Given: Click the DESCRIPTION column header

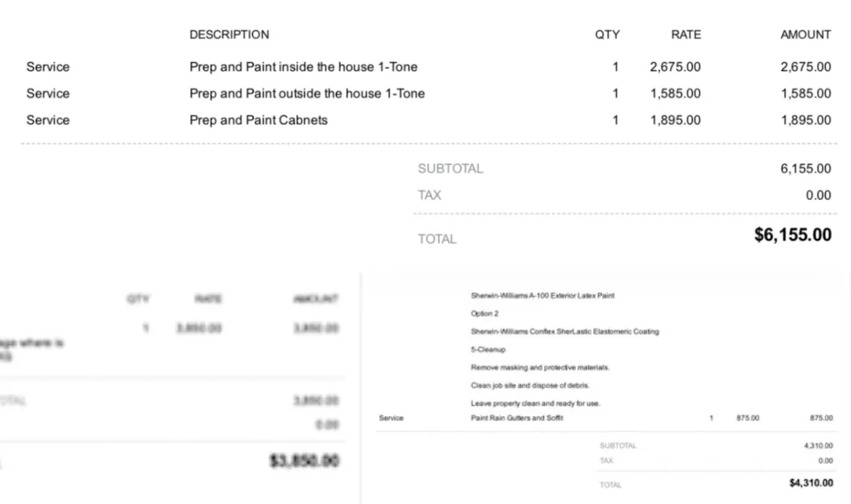Looking at the screenshot, I should click(x=229, y=35).
